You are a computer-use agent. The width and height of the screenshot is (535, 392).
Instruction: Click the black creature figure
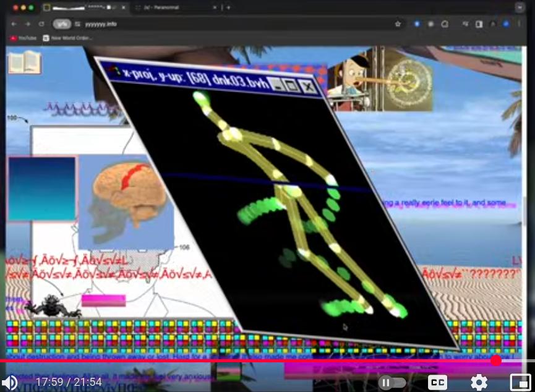point(53,305)
